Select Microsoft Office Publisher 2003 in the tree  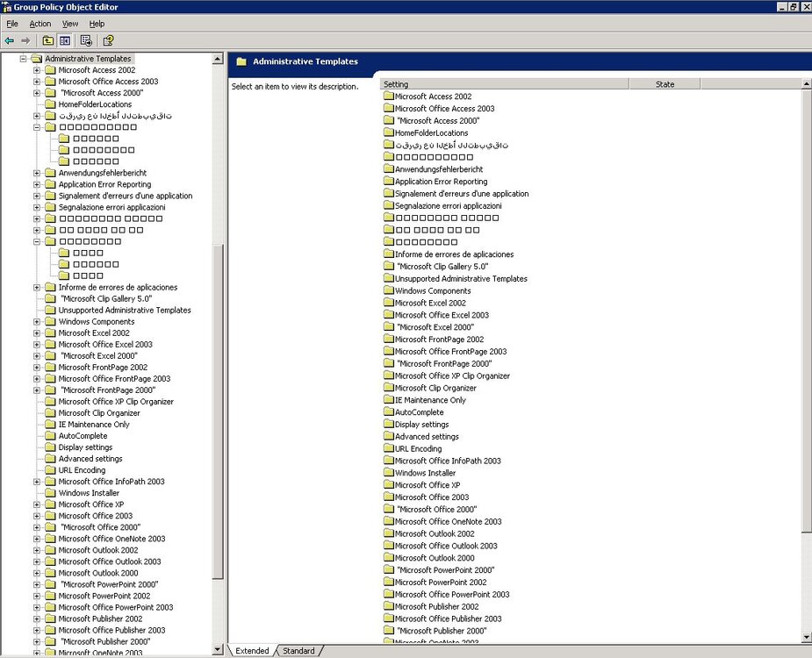111,630
